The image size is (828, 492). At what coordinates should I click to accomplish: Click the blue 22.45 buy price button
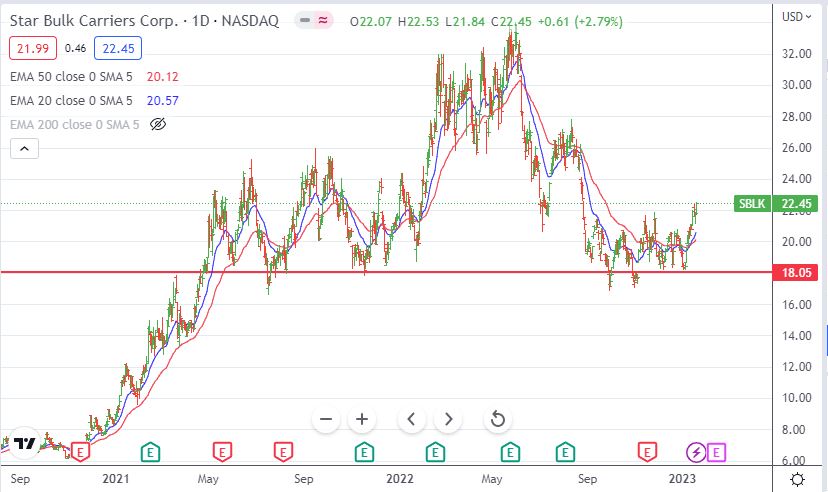(x=118, y=49)
